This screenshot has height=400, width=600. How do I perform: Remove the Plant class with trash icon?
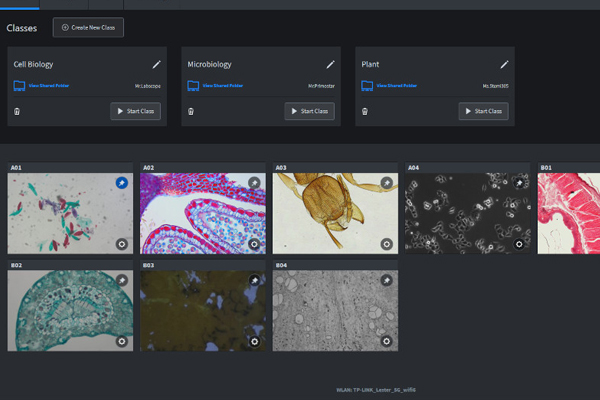pyautogui.click(x=366, y=111)
